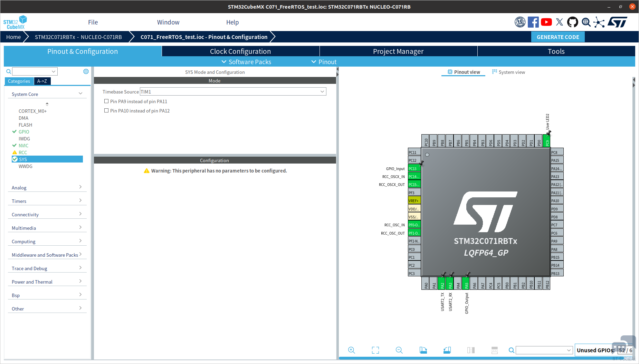This screenshot has width=639, height=364.
Task: Switch to the Tools tab
Action: [556, 51]
